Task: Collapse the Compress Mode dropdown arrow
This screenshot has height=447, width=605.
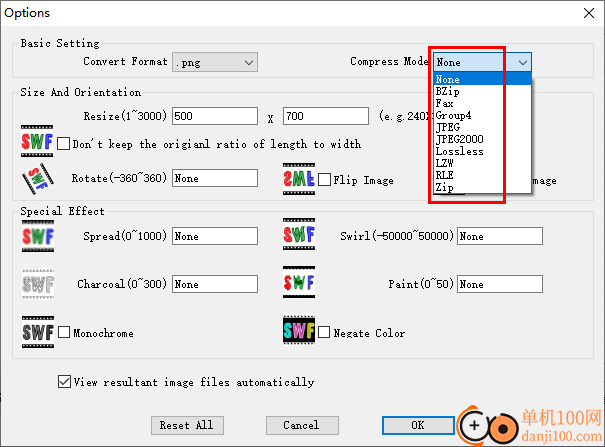Action: pos(523,62)
